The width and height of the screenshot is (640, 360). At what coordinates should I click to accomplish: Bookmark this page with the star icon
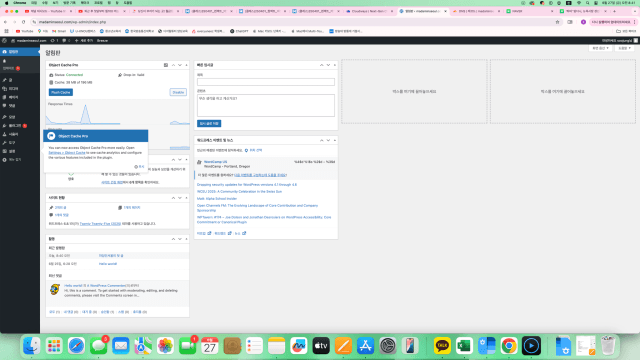point(558,22)
